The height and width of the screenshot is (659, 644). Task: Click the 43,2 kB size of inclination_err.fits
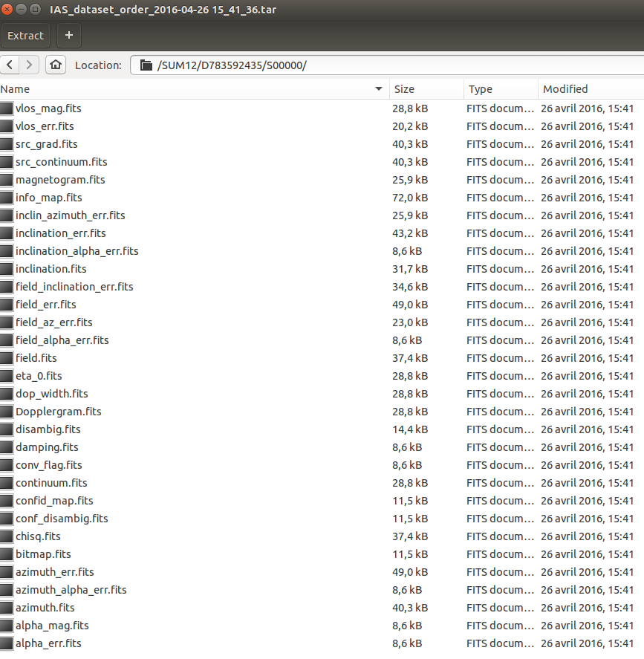click(x=410, y=233)
